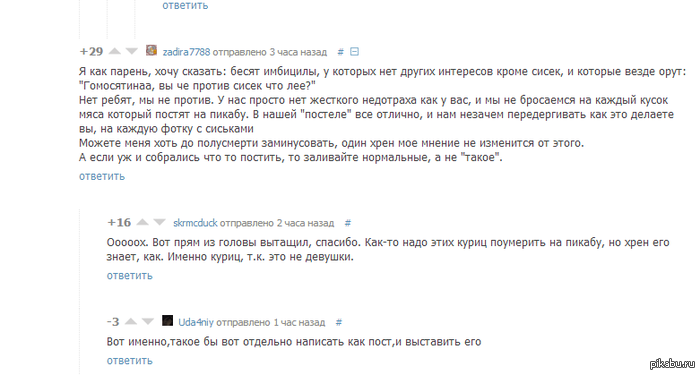Upvote zadira7788's comment

(115, 51)
